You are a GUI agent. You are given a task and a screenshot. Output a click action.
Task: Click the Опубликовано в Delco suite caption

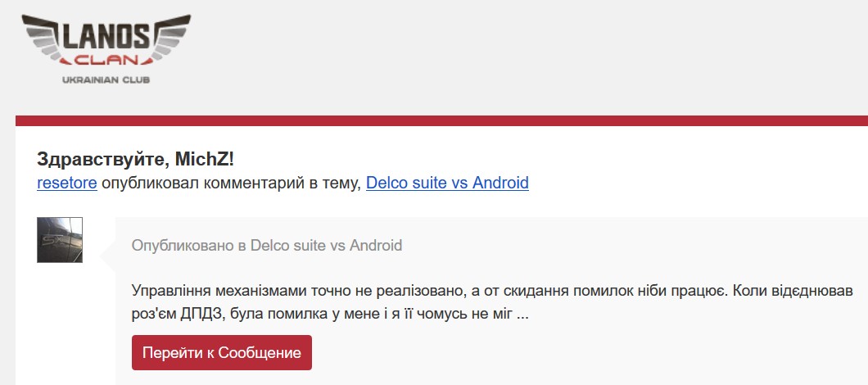(267, 245)
